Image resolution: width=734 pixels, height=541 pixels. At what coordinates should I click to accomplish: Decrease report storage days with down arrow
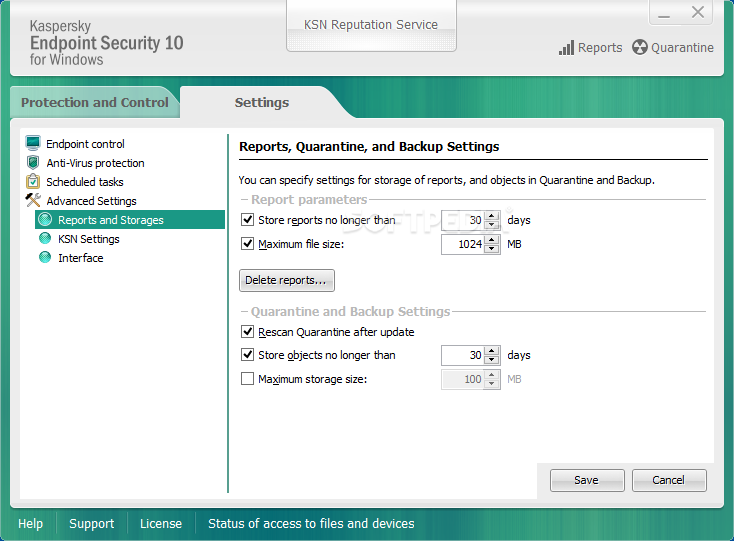click(x=491, y=225)
